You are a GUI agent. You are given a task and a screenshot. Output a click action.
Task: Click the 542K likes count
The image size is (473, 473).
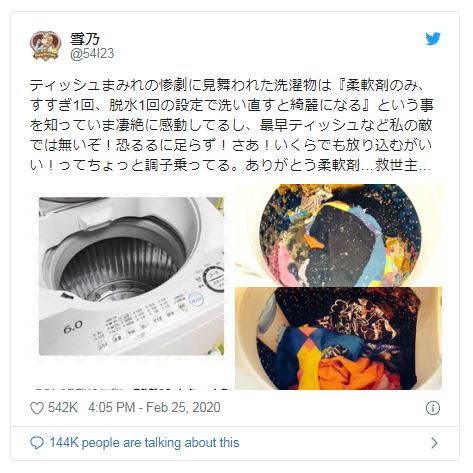63,408
